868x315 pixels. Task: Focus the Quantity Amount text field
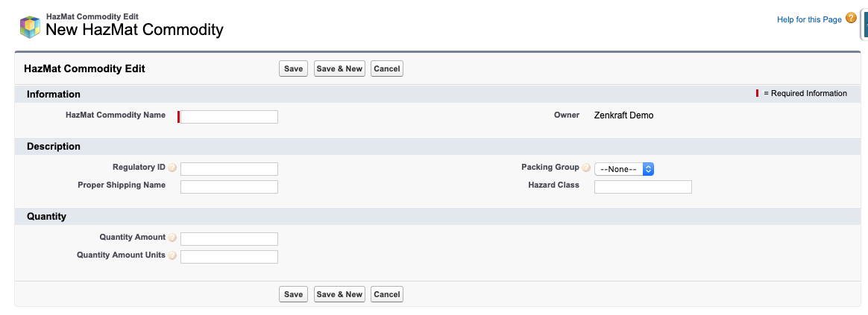pyautogui.click(x=229, y=239)
